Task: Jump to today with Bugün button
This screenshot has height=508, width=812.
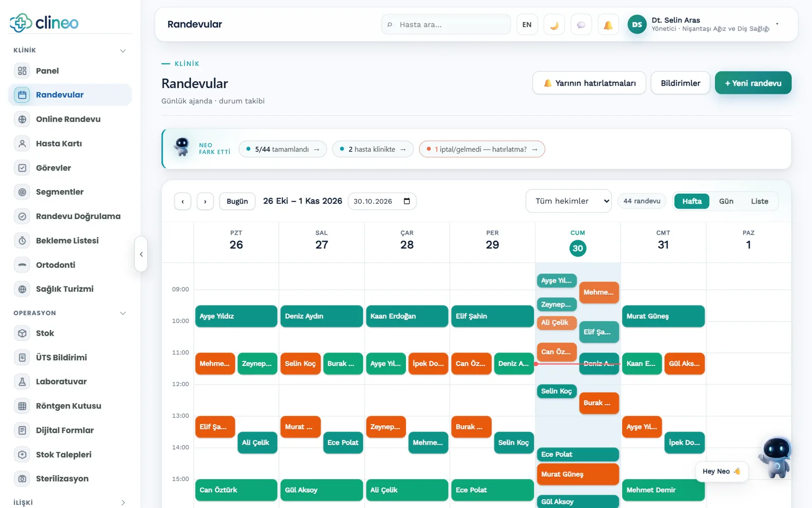Action: click(237, 201)
